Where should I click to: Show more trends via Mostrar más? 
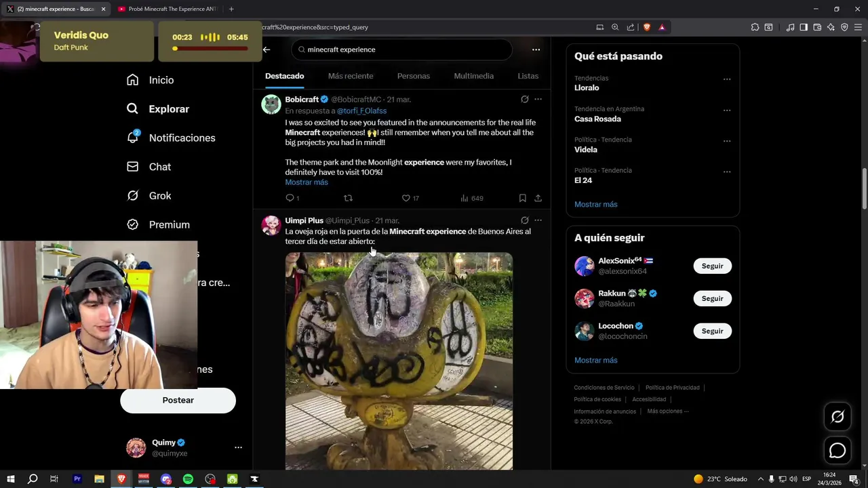tap(596, 204)
